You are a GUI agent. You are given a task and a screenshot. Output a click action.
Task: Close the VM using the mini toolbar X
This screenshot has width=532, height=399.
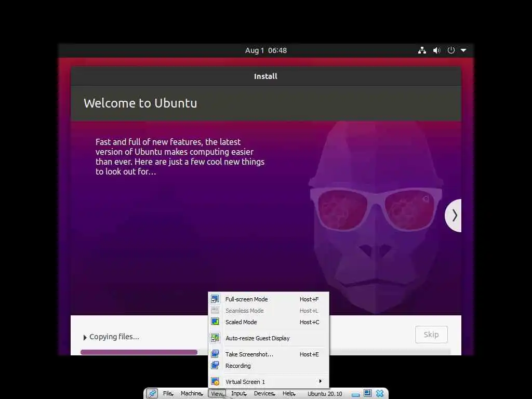pos(380,393)
